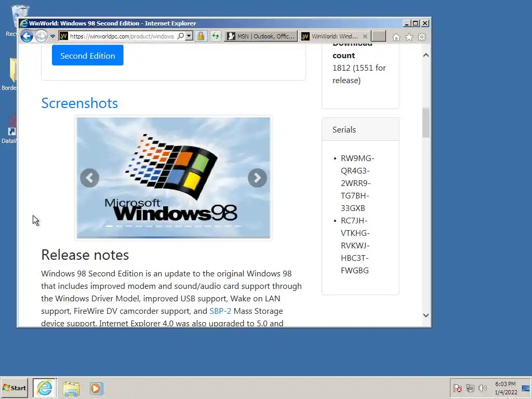Click the taskbar clock showing 6:03 PM
Image resolution: width=532 pixels, height=399 pixels.
[x=506, y=388]
